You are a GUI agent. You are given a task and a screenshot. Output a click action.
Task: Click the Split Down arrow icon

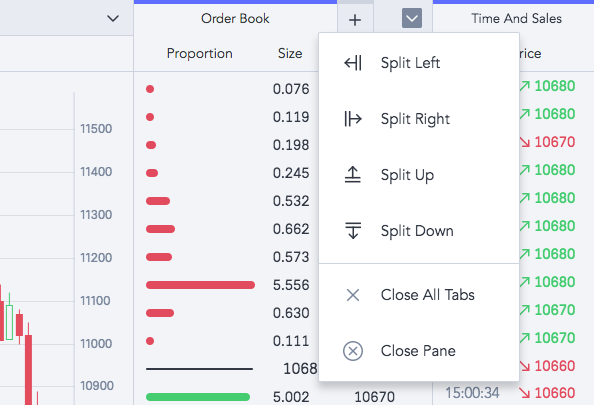click(353, 231)
